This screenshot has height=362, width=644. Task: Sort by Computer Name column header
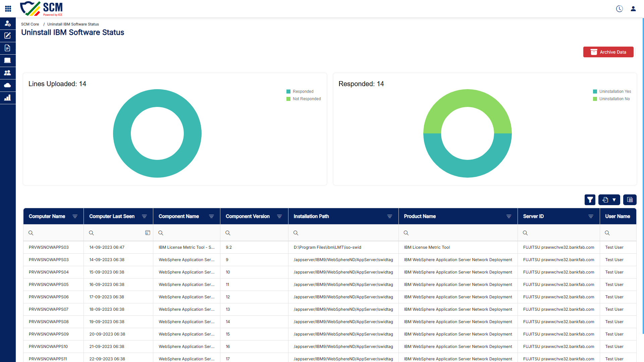[x=47, y=217]
